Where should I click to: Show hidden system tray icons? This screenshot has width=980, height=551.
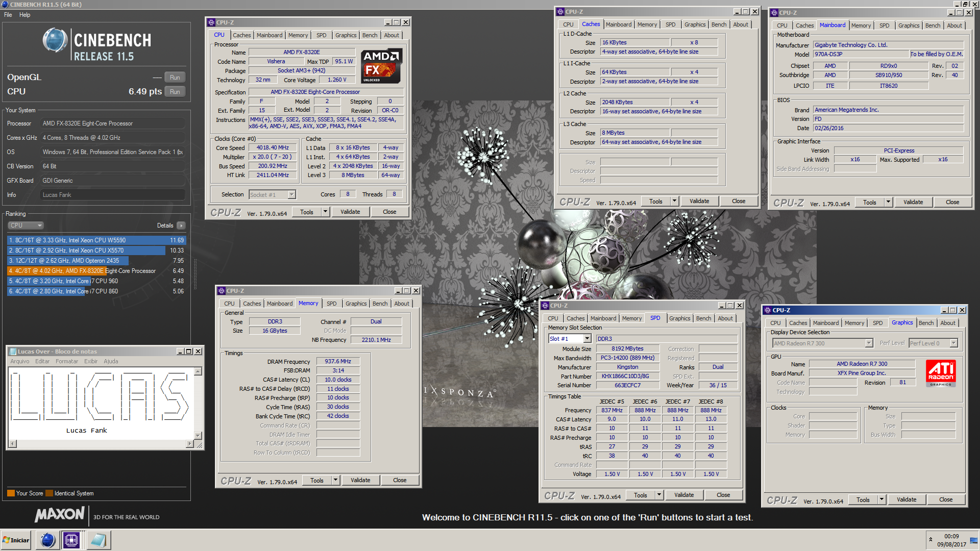[x=930, y=539]
